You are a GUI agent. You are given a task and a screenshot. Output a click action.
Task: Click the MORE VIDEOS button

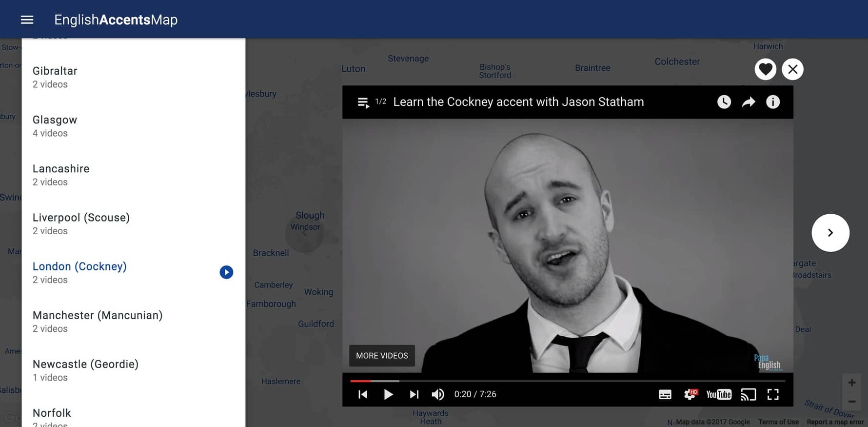[382, 356]
